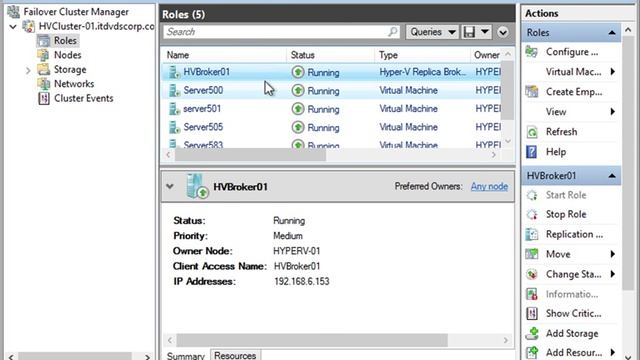Click the Replication settings icon
This screenshot has height=360, width=640.
click(x=531, y=234)
